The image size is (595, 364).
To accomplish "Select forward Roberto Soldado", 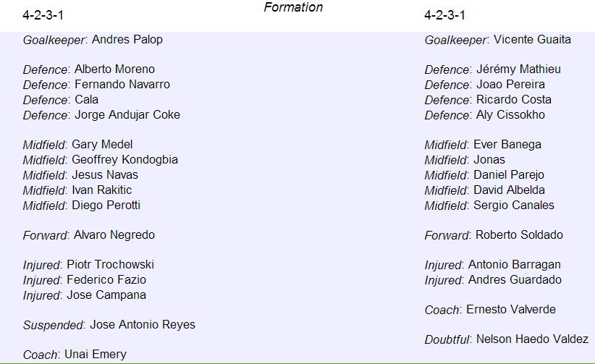I will tap(519, 235).
